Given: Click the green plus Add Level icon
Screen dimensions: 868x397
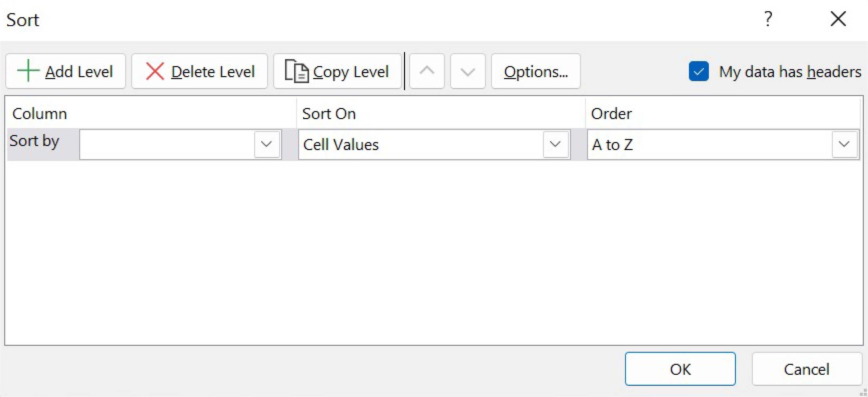Looking at the screenshot, I should pos(28,71).
